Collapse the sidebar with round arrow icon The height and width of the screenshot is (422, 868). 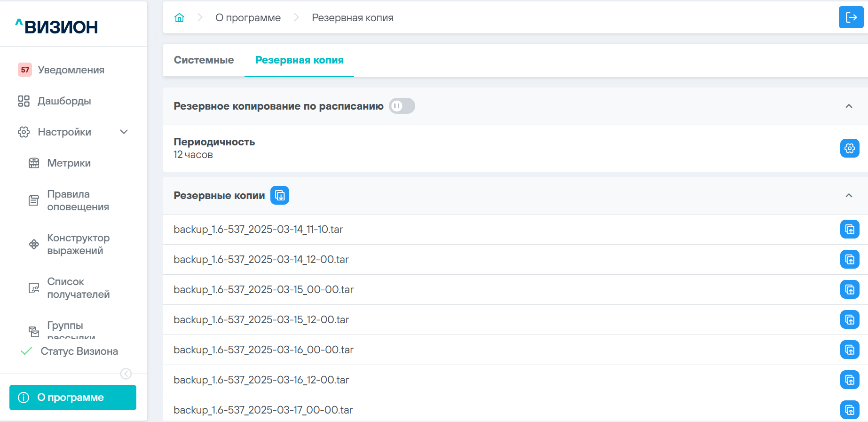(126, 374)
